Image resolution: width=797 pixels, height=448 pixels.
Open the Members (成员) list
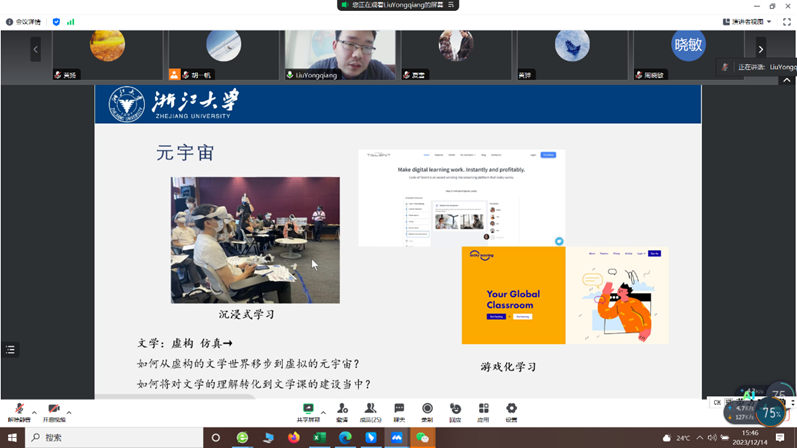(370, 410)
